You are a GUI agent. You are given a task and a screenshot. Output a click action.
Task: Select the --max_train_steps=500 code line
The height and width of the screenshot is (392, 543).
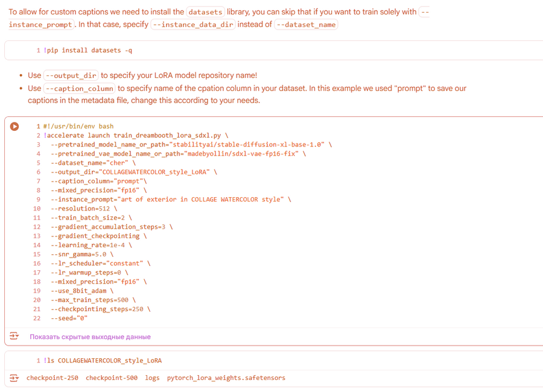pyautogui.click(x=93, y=300)
